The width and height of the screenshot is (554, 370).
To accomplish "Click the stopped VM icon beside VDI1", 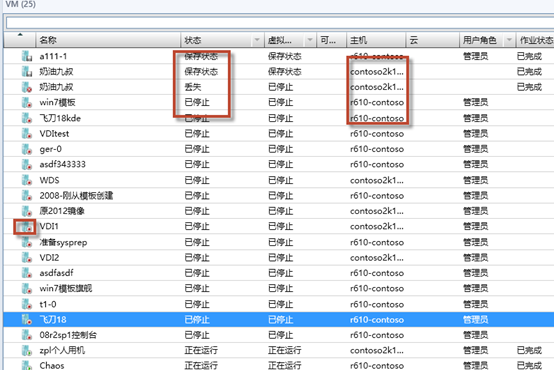I will 27,227.
